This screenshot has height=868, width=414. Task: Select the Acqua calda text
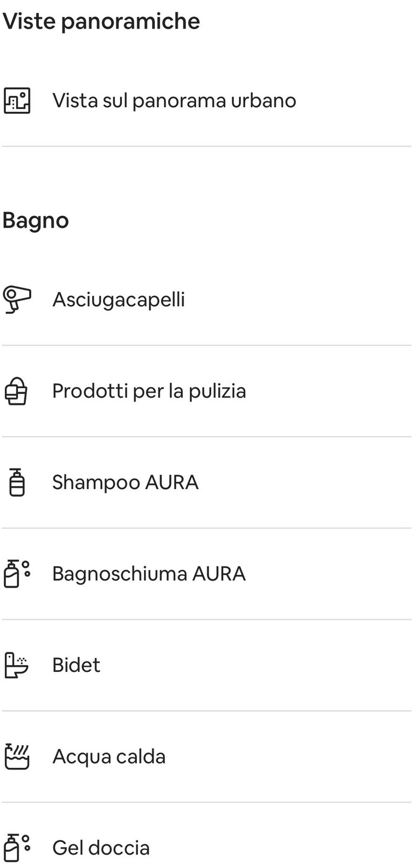click(109, 756)
